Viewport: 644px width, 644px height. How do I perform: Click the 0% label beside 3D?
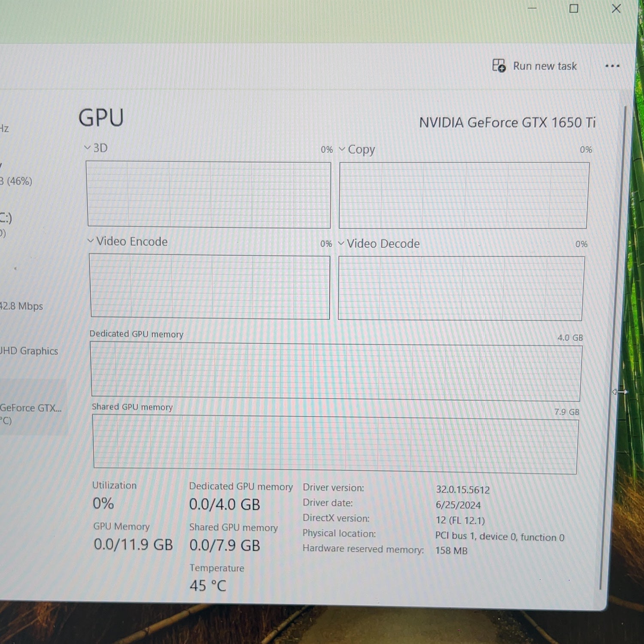(x=327, y=149)
